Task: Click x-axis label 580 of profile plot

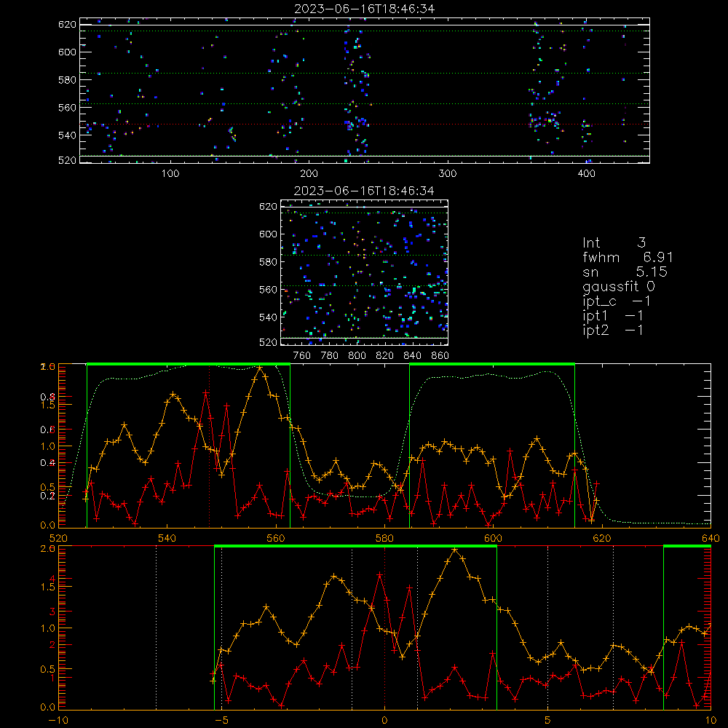Action: 384,538
